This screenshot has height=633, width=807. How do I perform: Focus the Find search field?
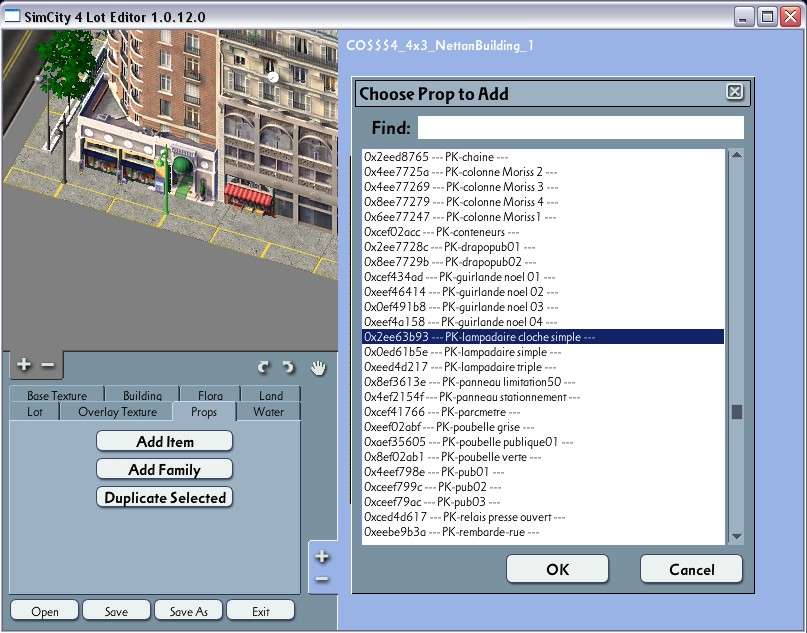[581, 127]
